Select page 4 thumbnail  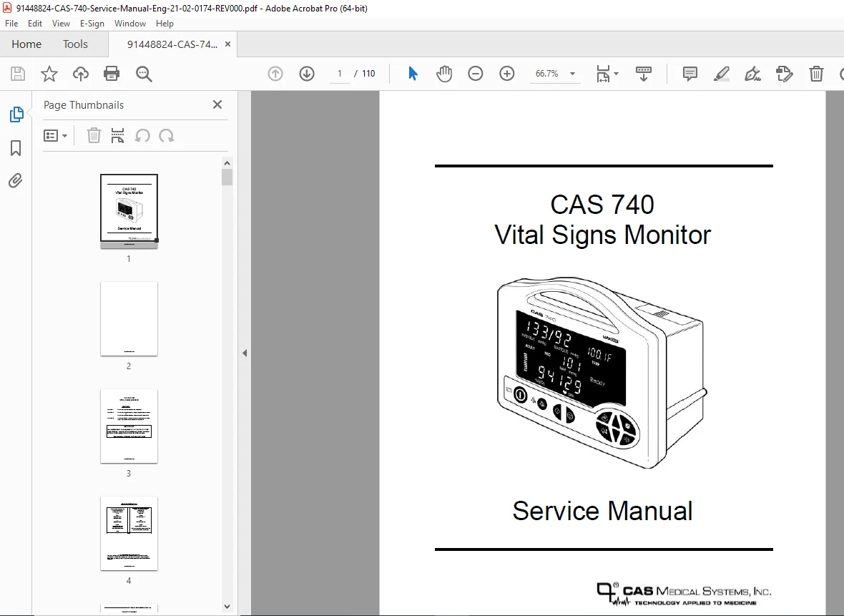(129, 533)
